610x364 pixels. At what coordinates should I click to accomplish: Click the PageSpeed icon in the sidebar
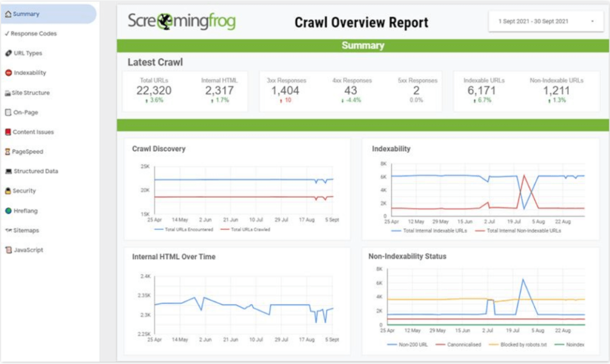pyautogui.click(x=7, y=151)
